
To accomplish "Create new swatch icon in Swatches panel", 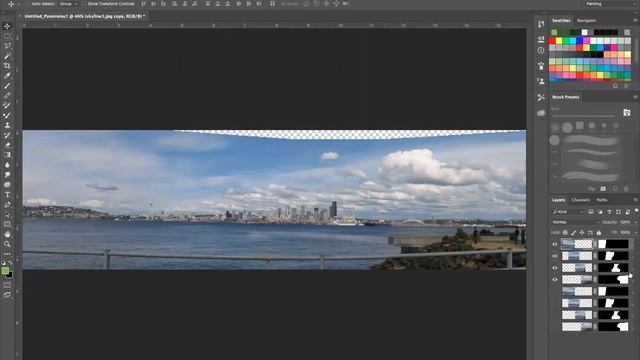I will pos(616,86).
